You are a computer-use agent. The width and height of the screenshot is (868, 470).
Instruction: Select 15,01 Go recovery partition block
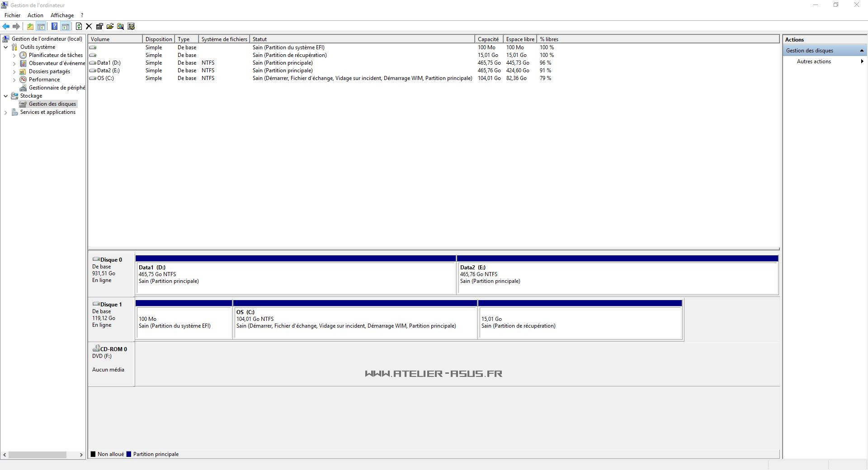580,320
